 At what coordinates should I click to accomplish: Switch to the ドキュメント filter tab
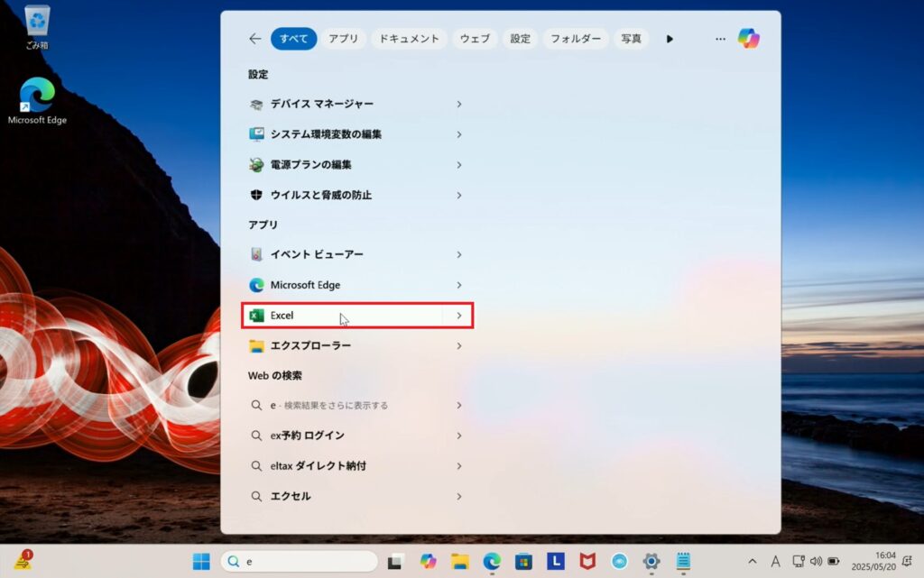pos(409,39)
